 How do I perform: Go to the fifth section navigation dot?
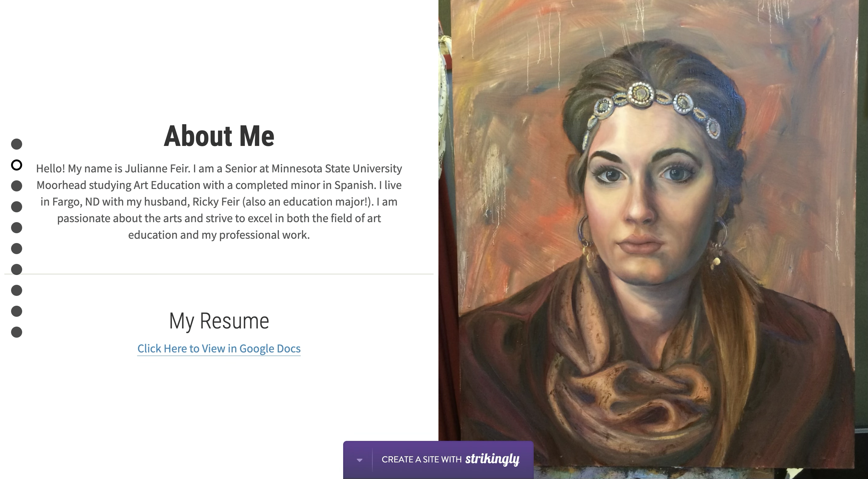click(x=17, y=228)
